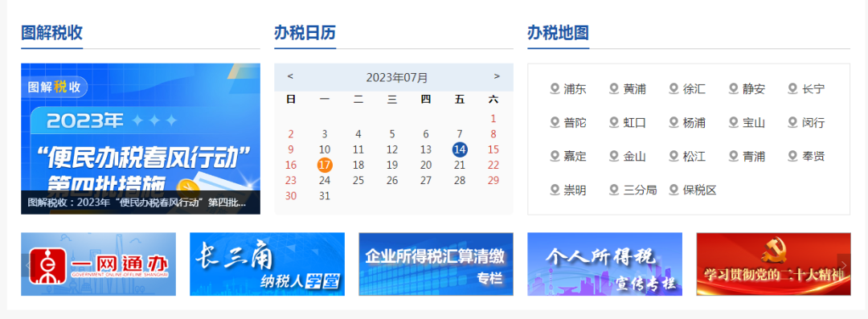Open the 个人所得税宣传专栏 banner
Viewport: 868px width, 319px height.
[x=604, y=264]
